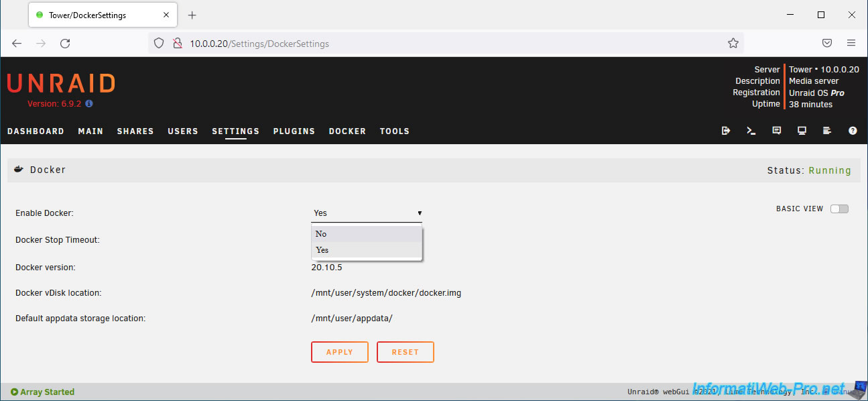
Task: Open the system Log icon
Action: [827, 131]
